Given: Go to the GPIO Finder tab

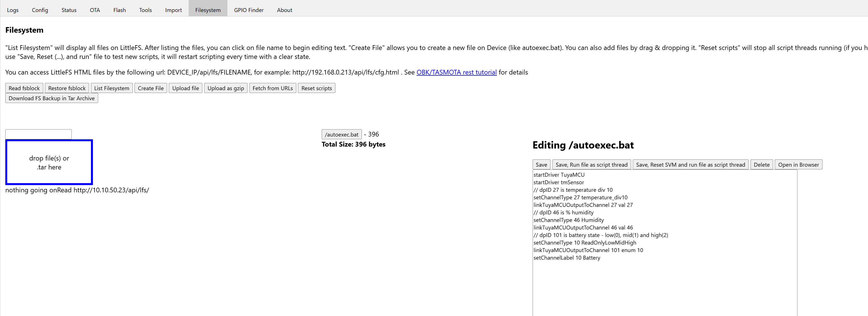Looking at the screenshot, I should tap(249, 10).
